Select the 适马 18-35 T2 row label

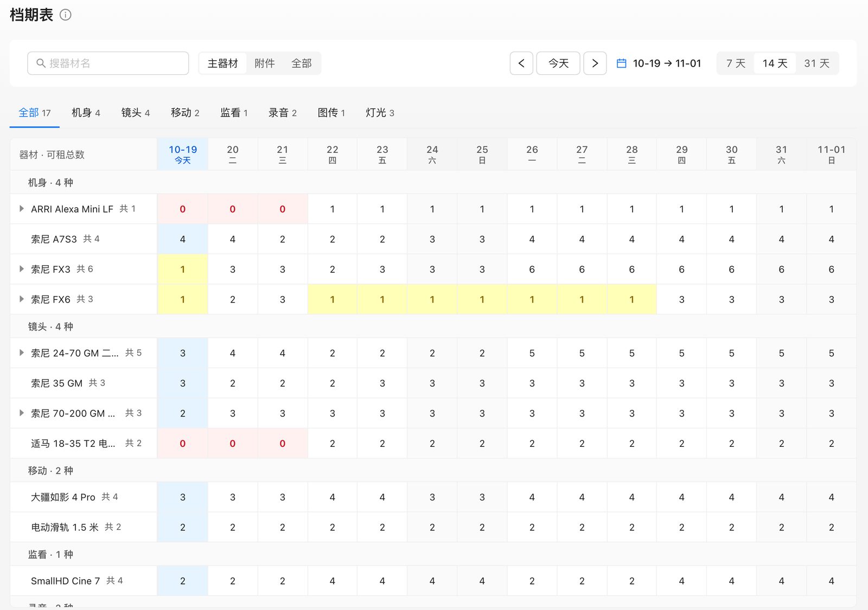(x=73, y=444)
